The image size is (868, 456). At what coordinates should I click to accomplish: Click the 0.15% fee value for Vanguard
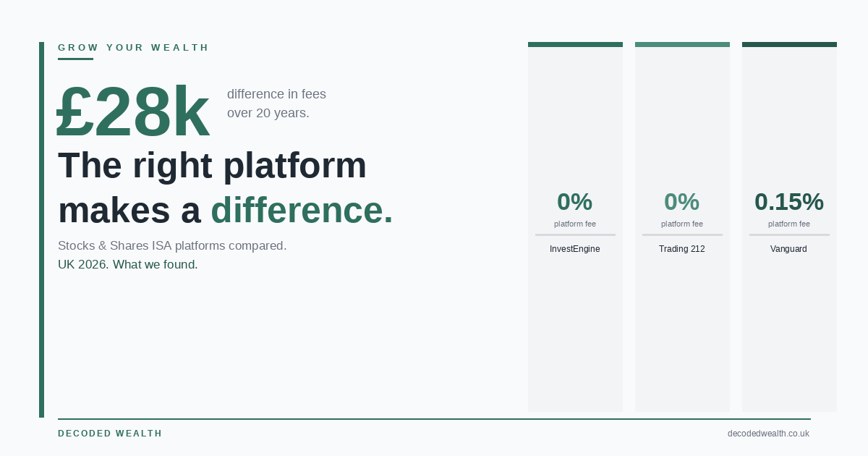pyautogui.click(x=788, y=202)
